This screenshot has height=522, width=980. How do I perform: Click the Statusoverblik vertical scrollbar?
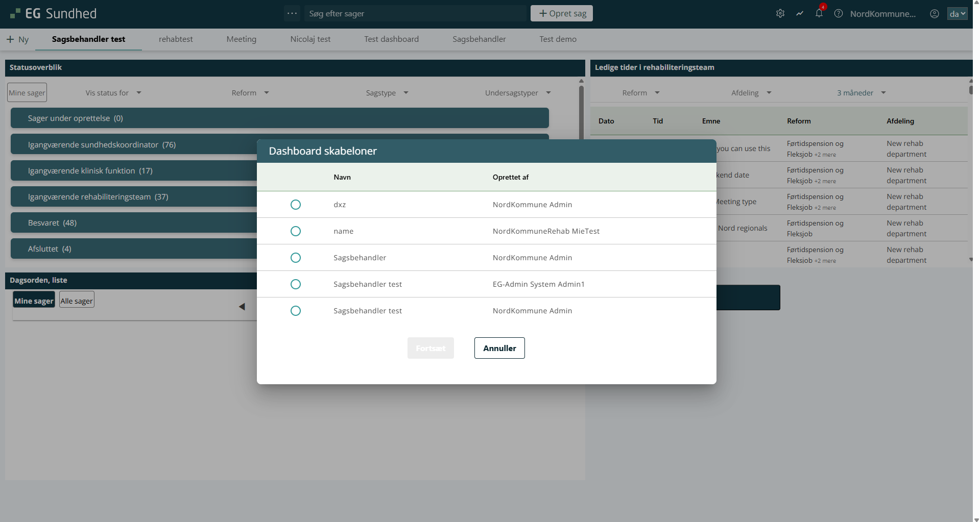(581, 112)
